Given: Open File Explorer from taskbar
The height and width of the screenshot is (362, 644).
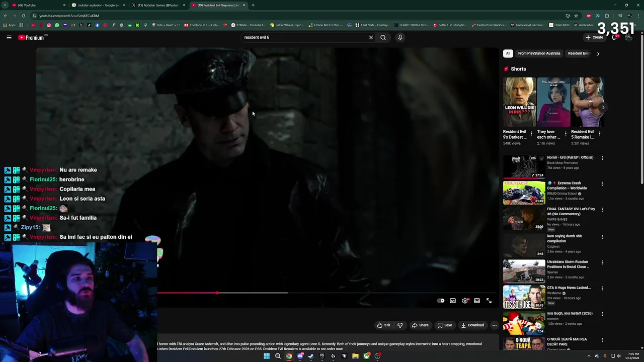Looking at the screenshot, I should click(355, 356).
